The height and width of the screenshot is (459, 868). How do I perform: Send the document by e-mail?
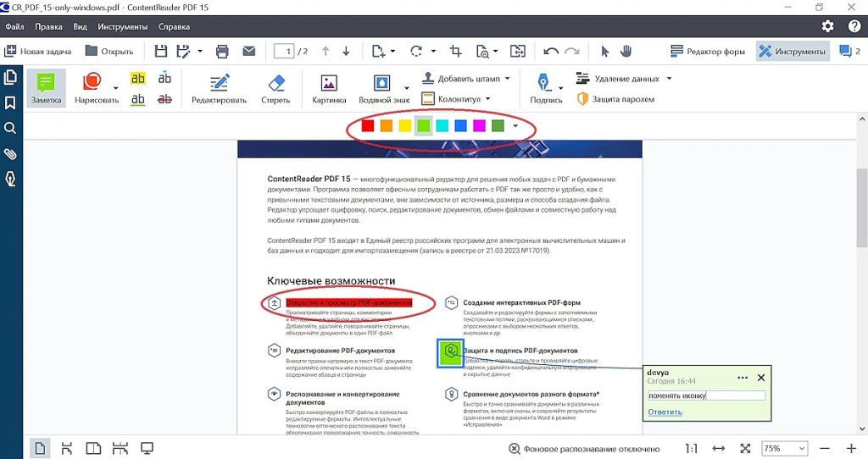(249, 52)
